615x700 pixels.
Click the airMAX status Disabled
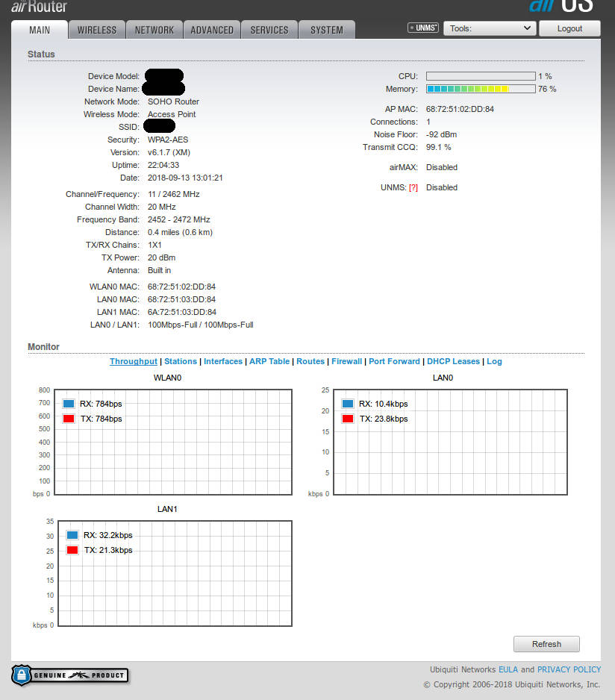pyautogui.click(x=442, y=167)
